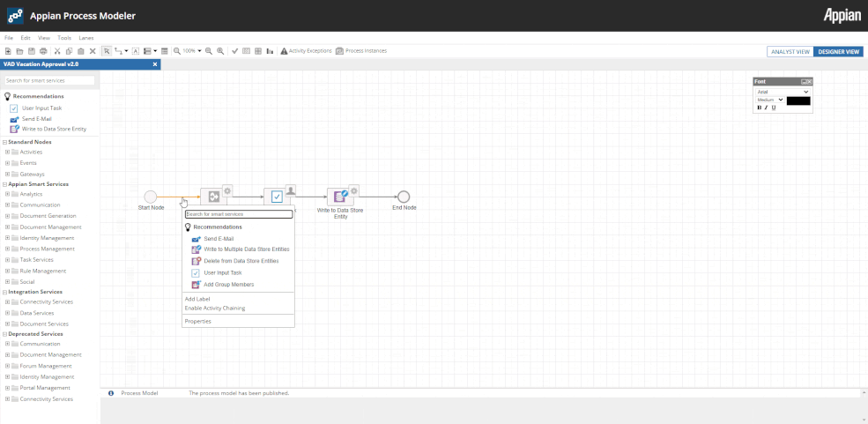Click the End Node circle

tap(404, 197)
